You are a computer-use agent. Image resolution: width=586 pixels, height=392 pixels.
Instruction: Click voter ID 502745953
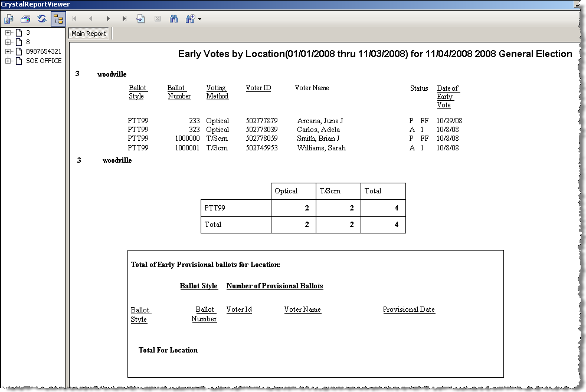(x=261, y=148)
